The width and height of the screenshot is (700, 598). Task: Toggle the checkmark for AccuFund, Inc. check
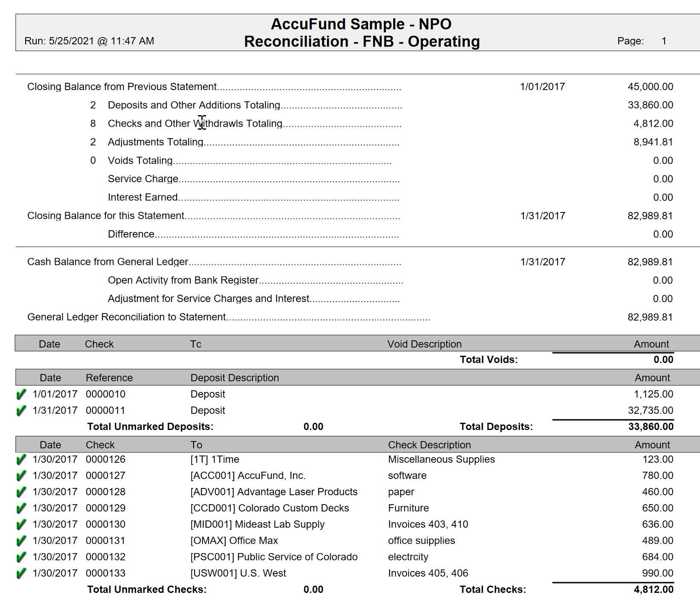21,476
